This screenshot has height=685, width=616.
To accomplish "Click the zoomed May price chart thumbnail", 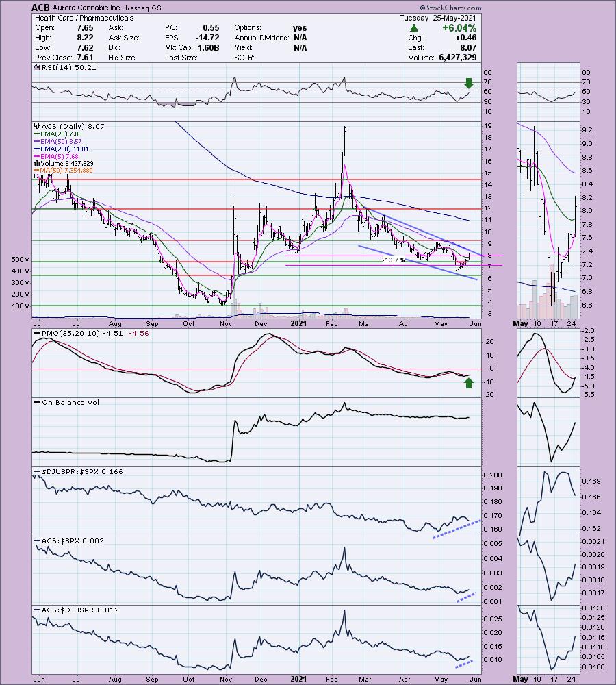I will coord(549,220).
